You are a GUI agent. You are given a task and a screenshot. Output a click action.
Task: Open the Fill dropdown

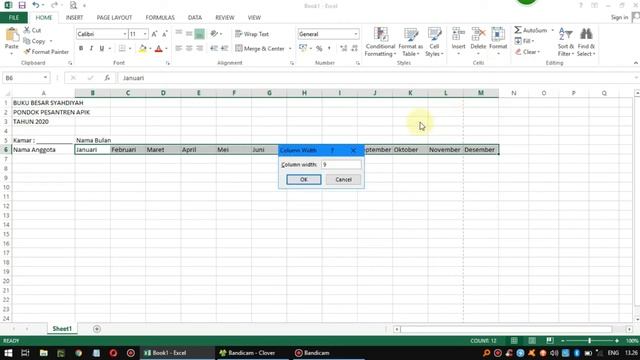(x=524, y=41)
